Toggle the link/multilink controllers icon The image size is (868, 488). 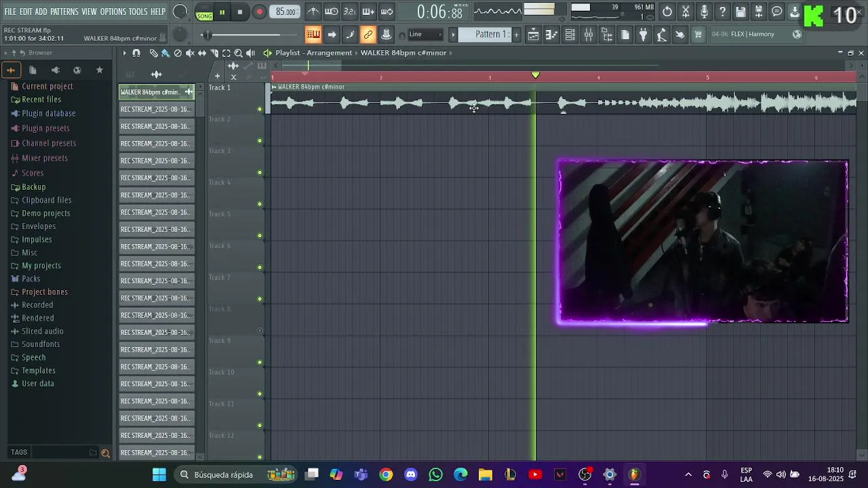368,35
